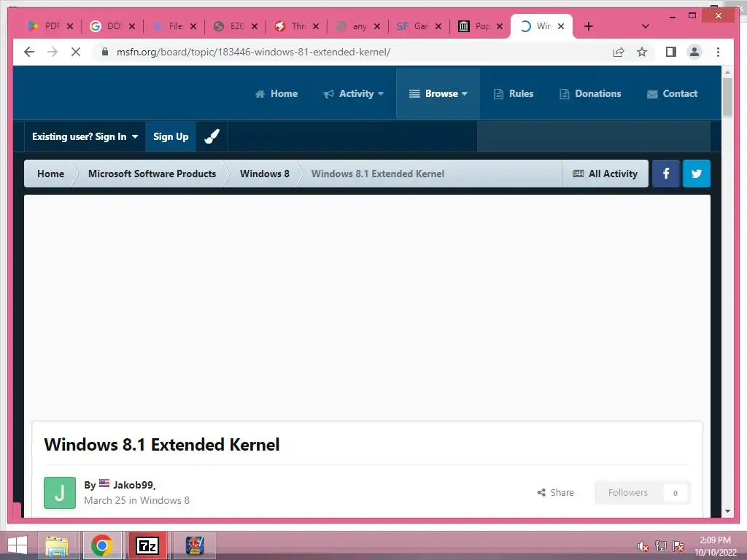Click the scrollbar down arrow
This screenshot has height=560, width=747.
[x=727, y=511]
